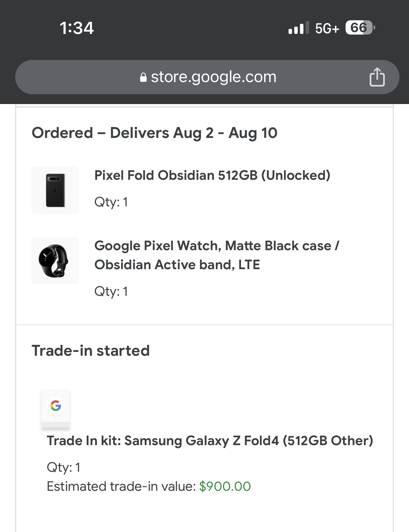Screen dimensions: 409x532
Task: Open the Pixel Fold product thumbnail
Action: pyautogui.click(x=55, y=190)
